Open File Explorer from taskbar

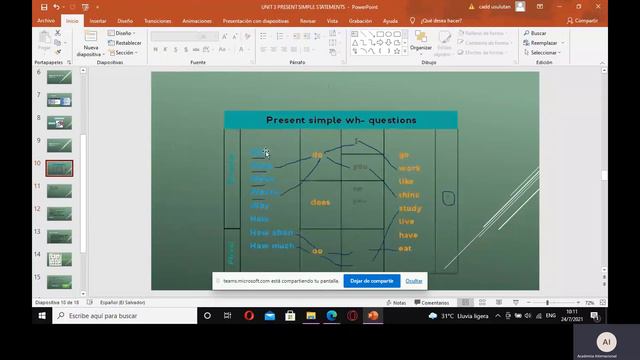311,316
